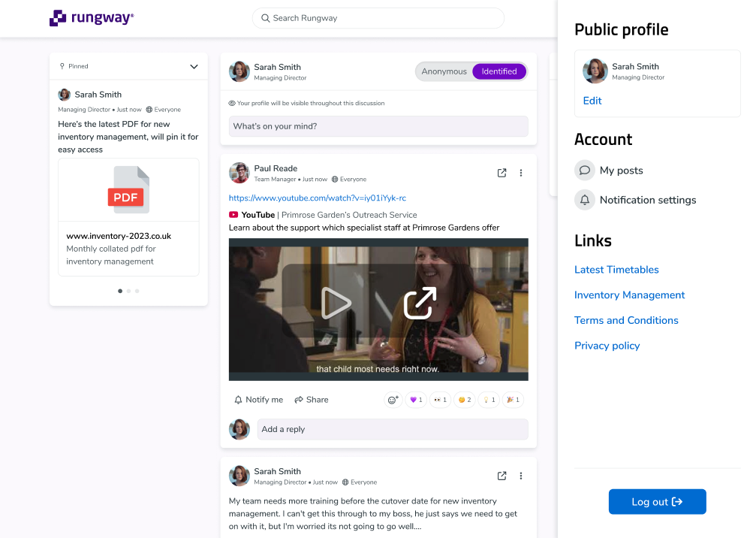Image resolution: width=756 pixels, height=538 pixels.
Task: Edit the public profile
Action: (592, 100)
